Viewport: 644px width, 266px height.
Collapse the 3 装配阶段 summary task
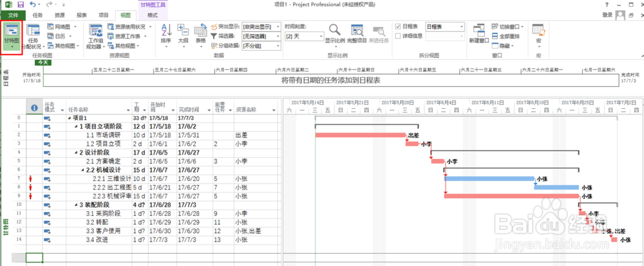point(75,204)
